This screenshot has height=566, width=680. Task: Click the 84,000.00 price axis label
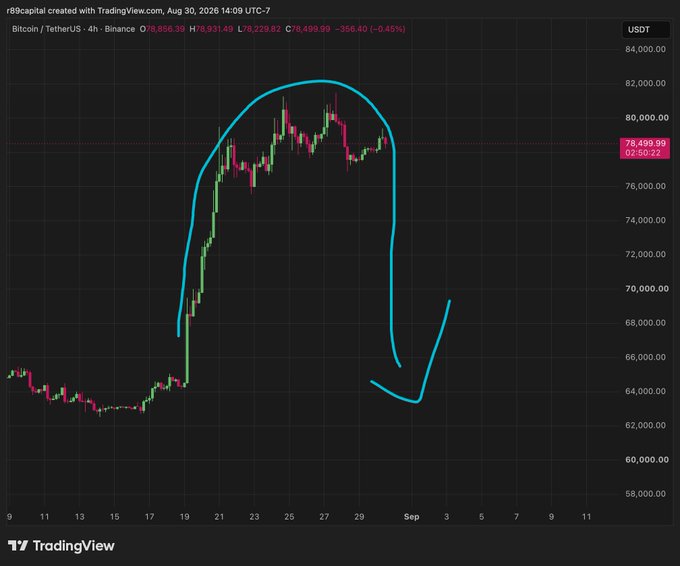[x=645, y=49]
